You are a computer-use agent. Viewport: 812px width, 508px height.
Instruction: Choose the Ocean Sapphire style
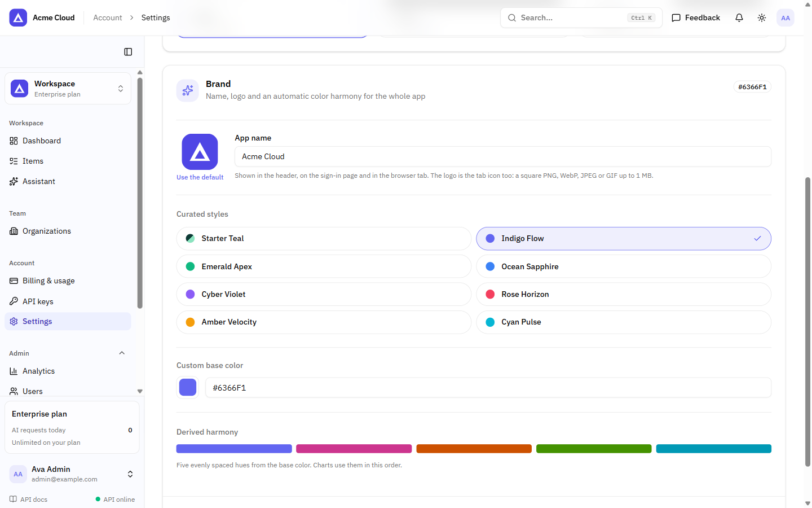coord(624,266)
